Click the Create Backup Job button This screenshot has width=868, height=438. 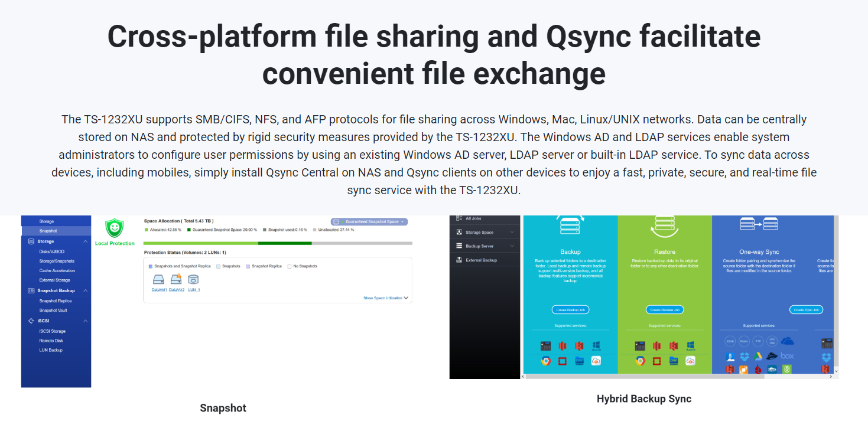(x=570, y=310)
